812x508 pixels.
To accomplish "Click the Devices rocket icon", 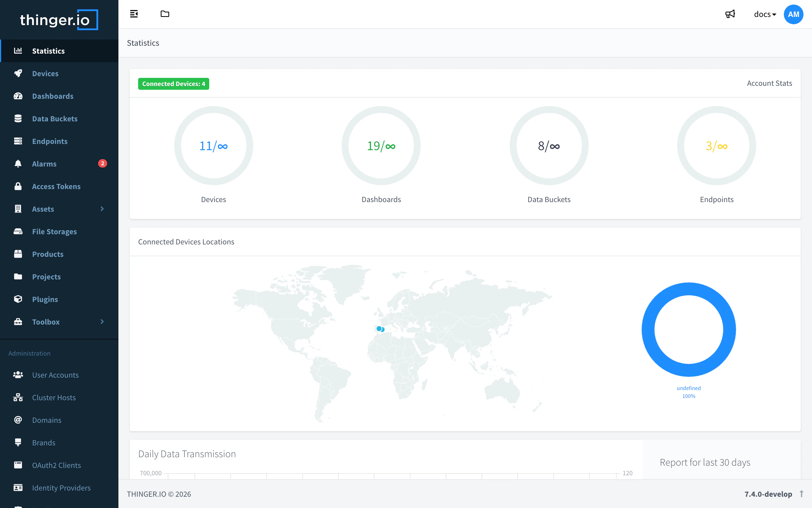I will click(x=18, y=73).
